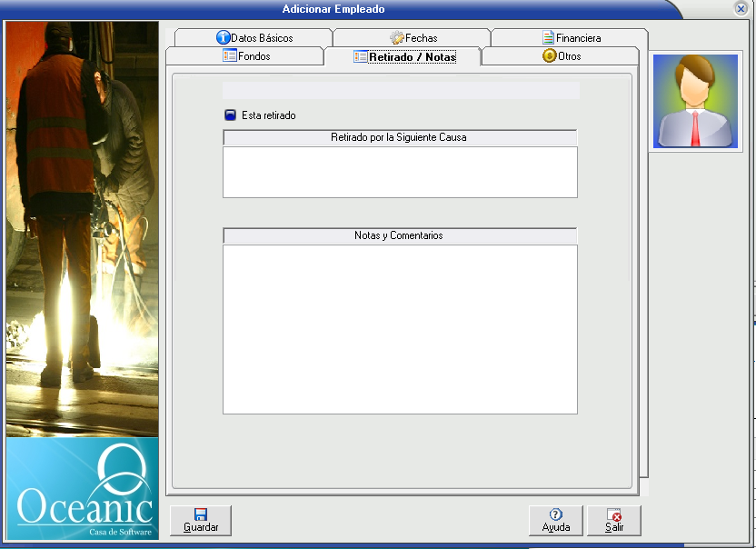Select the employee avatar picture
Screen dimensions: 756x549
pyautogui.click(x=695, y=101)
